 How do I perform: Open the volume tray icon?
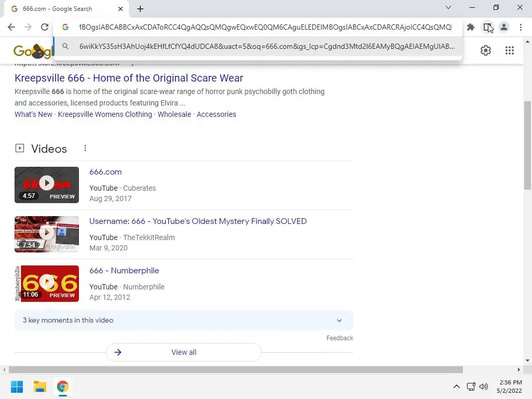pos(484,387)
